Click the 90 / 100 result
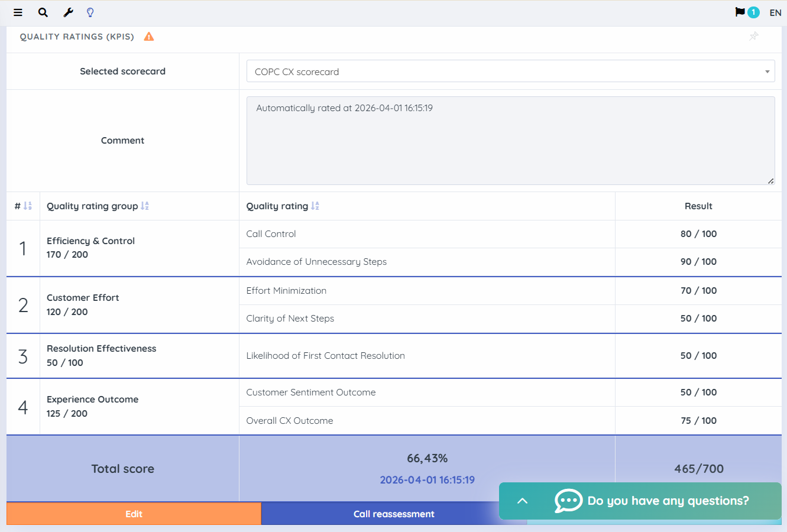This screenshot has height=532, width=787. [698, 262]
